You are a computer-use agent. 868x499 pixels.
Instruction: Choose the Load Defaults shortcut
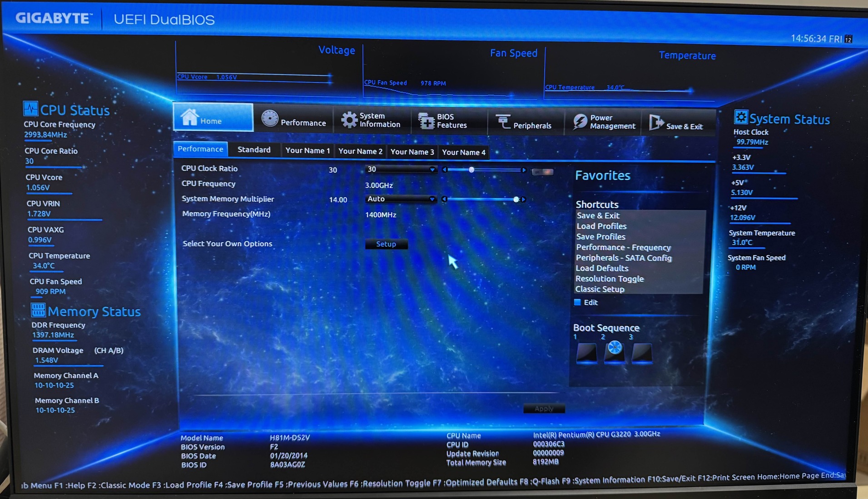coord(602,268)
